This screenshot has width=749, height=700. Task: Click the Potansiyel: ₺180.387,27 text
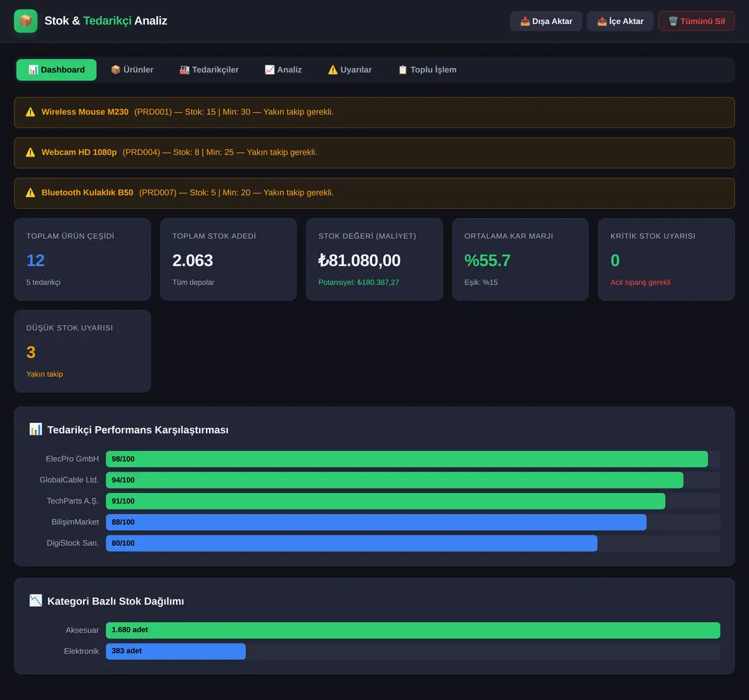pos(359,283)
